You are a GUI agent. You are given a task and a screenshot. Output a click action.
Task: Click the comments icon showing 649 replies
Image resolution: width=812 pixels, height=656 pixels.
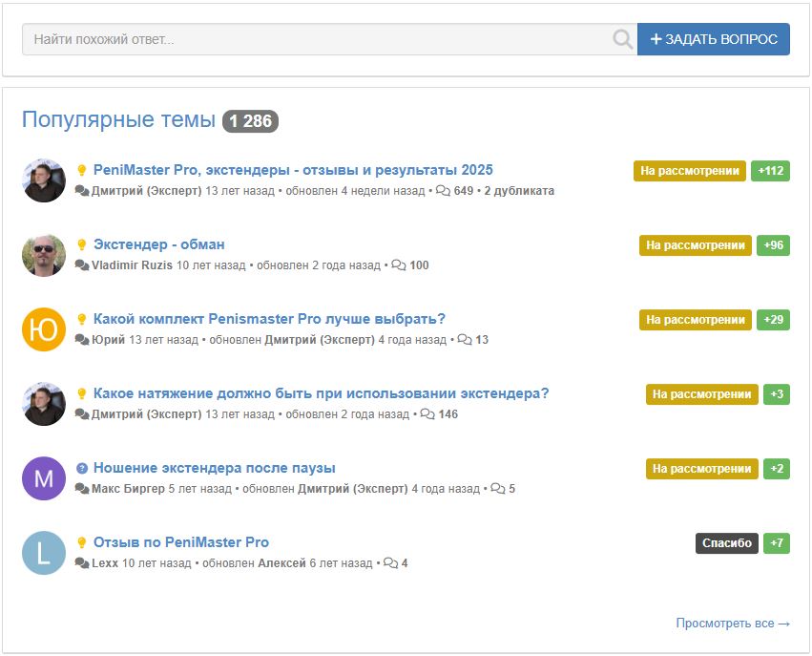pyautogui.click(x=443, y=191)
